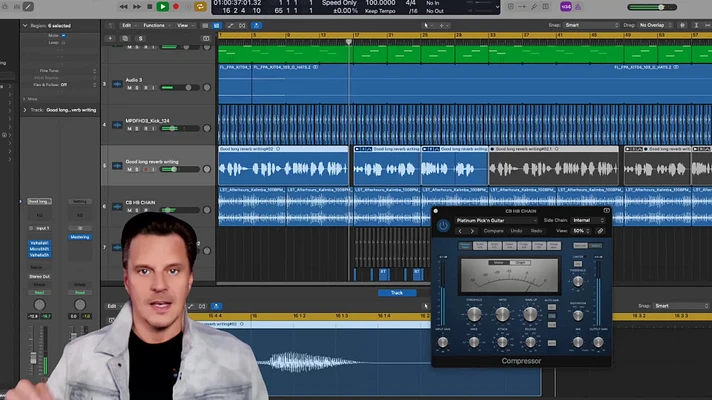The width and height of the screenshot is (712, 400).
Task: Toggle the yellow Cycle loop button
Action: coord(200,6)
